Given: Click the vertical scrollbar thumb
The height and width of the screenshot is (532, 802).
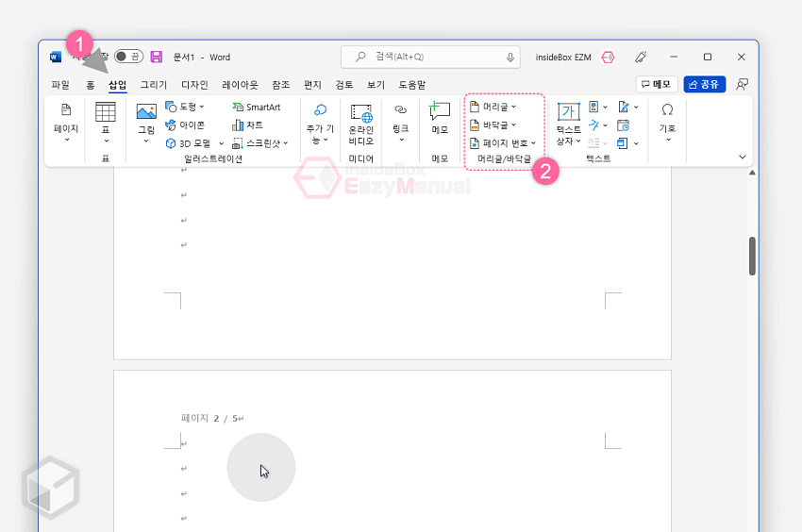Looking at the screenshot, I should pos(752,256).
